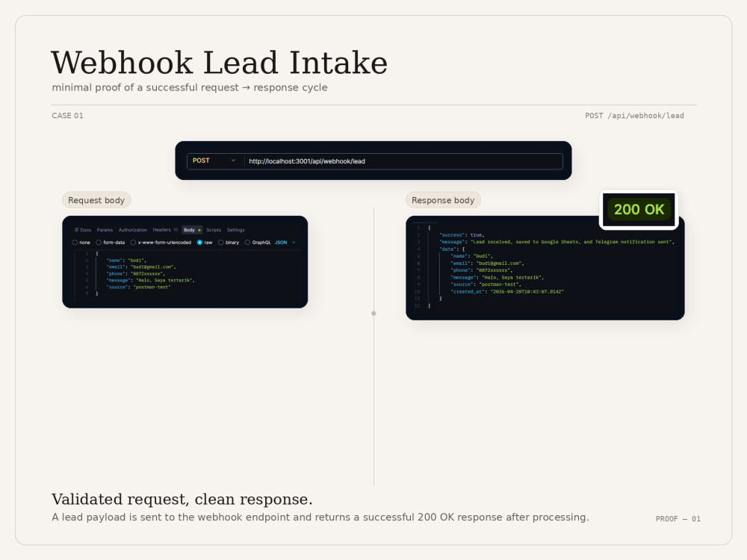Image resolution: width=747 pixels, height=560 pixels.
Task: Click the Request body label pill
Action: click(x=96, y=200)
